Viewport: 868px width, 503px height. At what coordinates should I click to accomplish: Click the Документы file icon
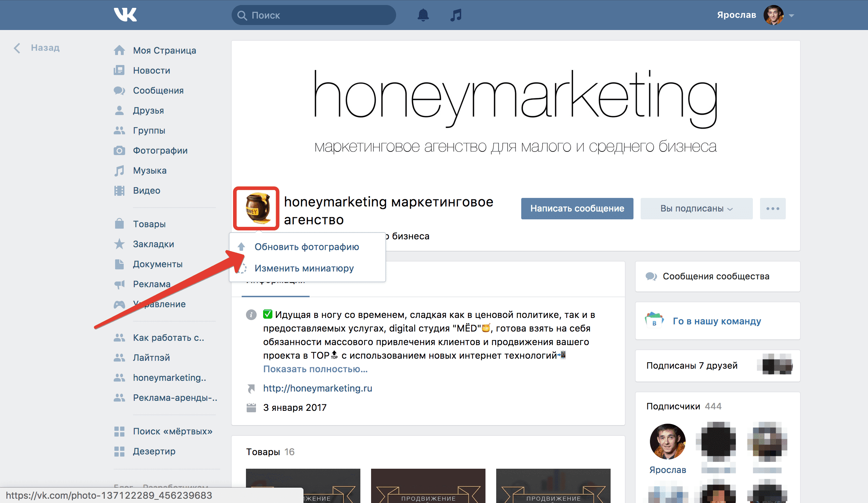(x=119, y=264)
